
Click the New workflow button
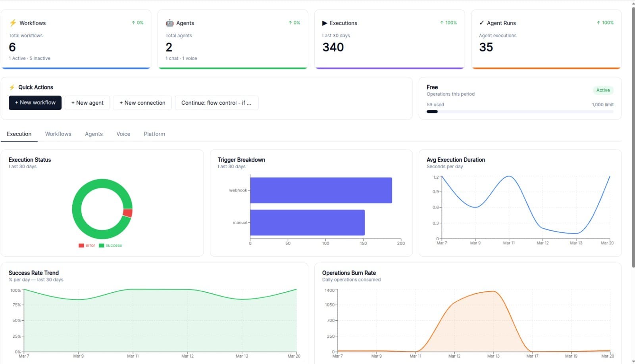tap(35, 103)
